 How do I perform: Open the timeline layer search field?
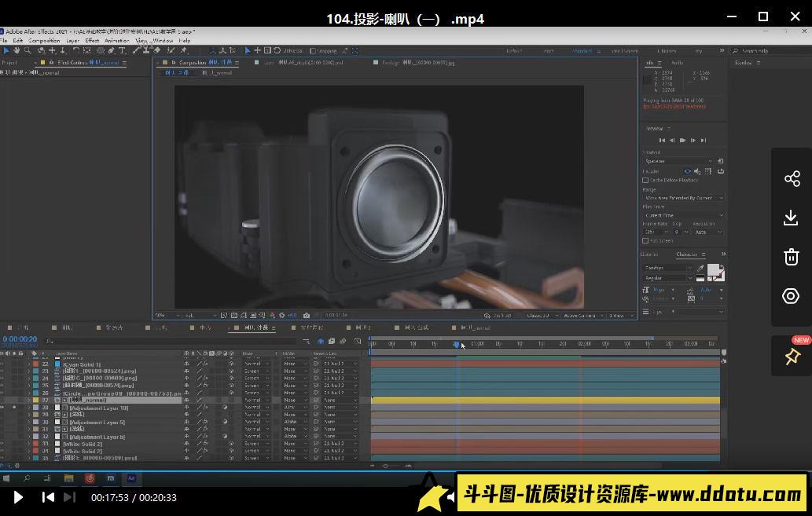tap(171, 341)
